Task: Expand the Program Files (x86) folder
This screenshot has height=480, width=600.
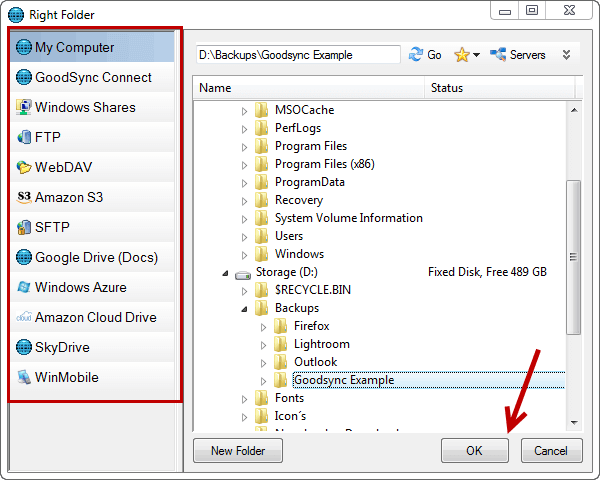Action: coord(244,165)
